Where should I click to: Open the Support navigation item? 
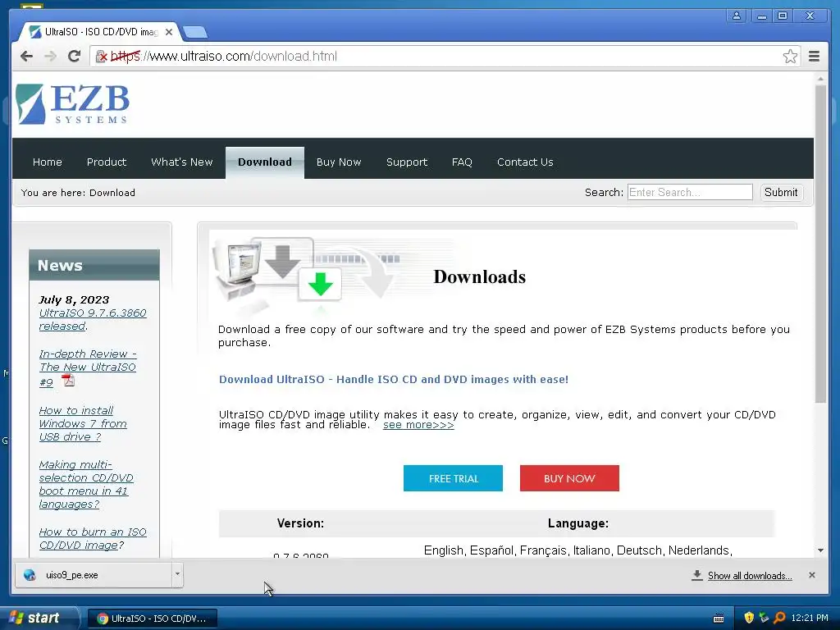point(407,162)
